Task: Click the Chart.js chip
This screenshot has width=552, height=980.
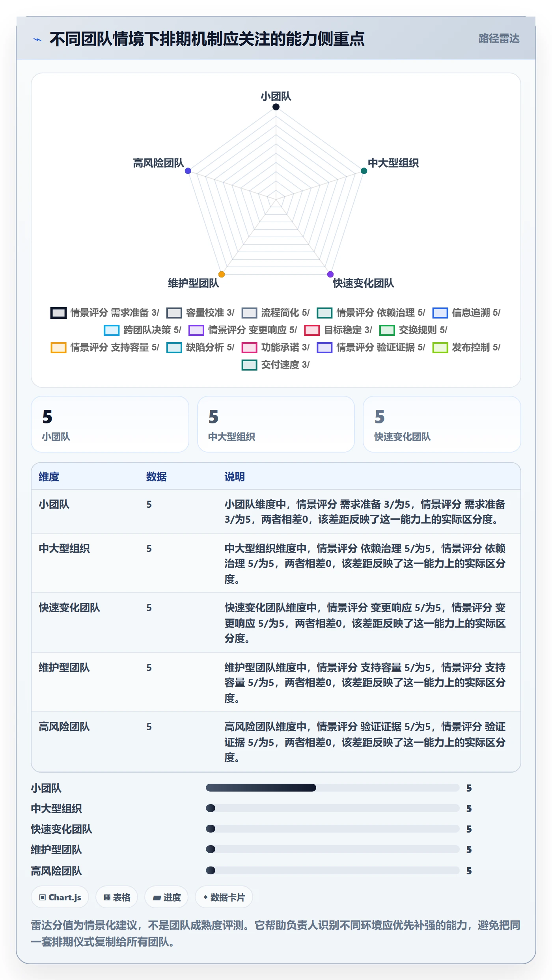Action: coord(60,897)
